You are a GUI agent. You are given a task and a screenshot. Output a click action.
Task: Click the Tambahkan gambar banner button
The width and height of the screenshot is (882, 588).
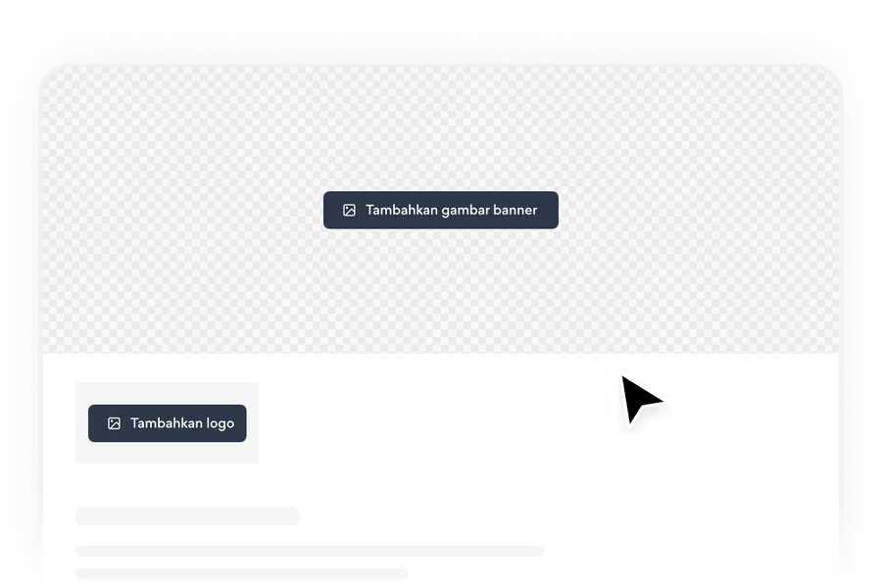click(440, 210)
